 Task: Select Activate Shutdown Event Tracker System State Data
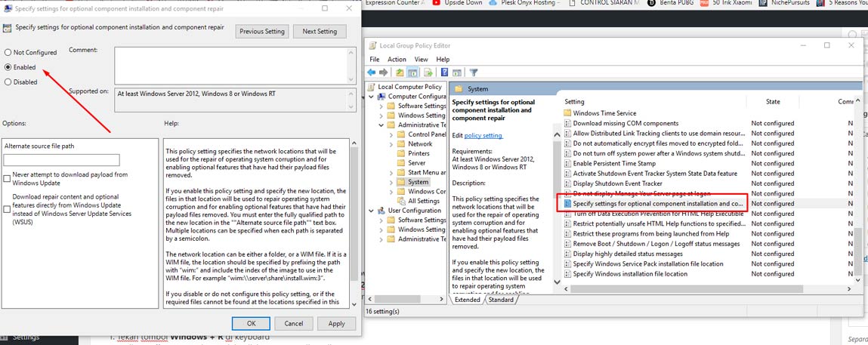(655, 174)
